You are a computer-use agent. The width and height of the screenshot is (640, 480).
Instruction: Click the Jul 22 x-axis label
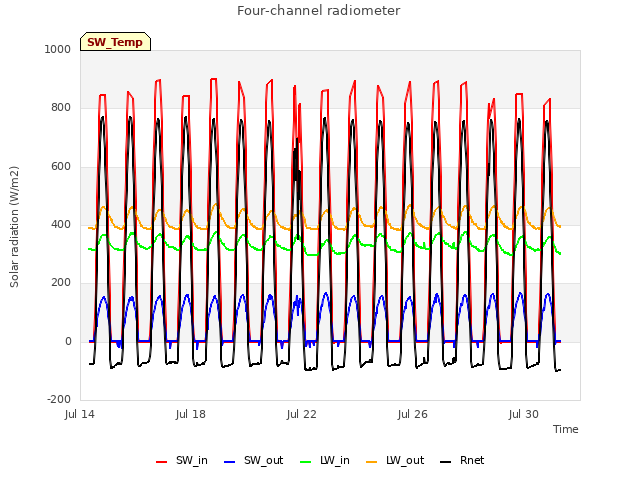pyautogui.click(x=302, y=414)
